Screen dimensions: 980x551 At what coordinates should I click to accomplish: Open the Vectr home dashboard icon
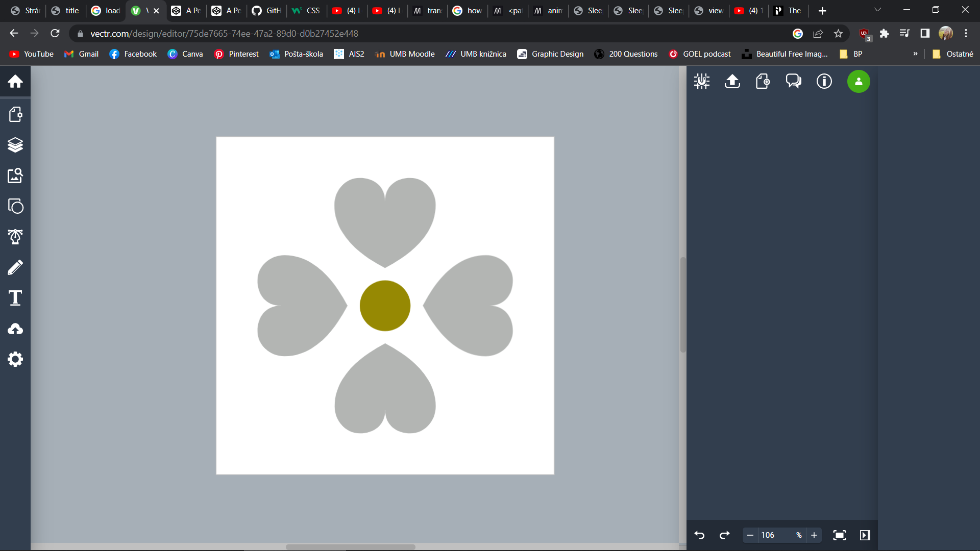pyautogui.click(x=15, y=81)
